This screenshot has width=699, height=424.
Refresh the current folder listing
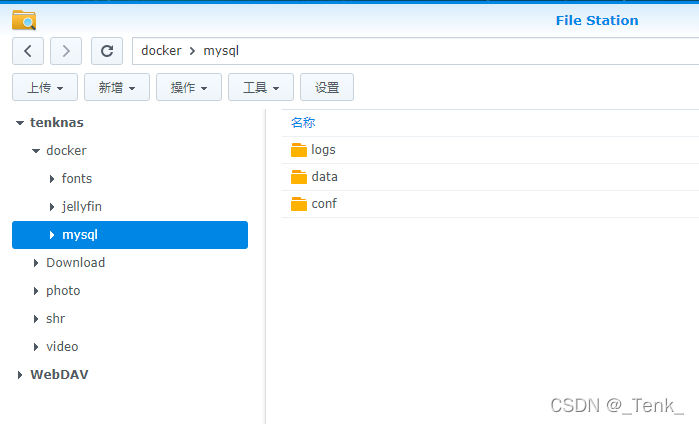pyautogui.click(x=107, y=51)
